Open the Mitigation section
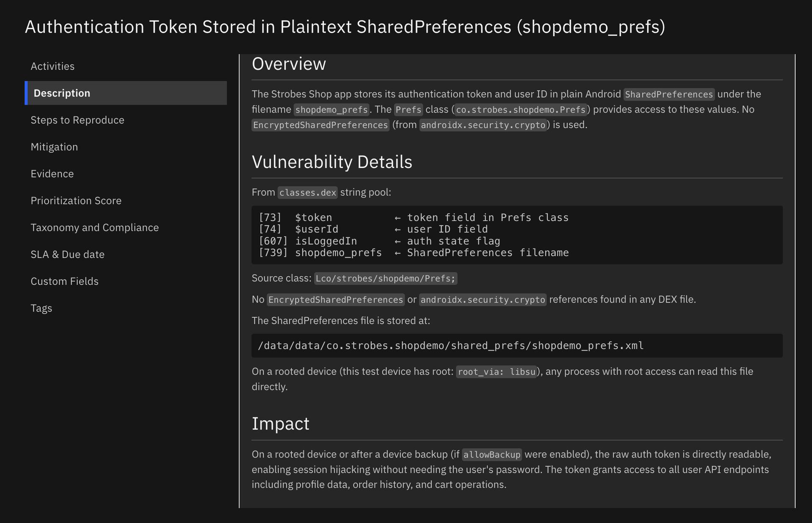 coord(54,147)
